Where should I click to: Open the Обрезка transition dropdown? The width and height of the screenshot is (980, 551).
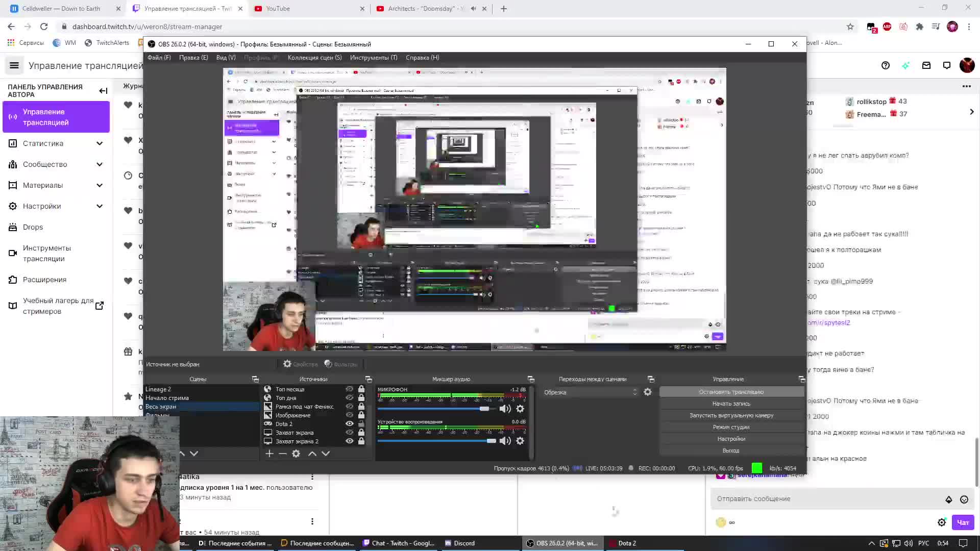click(x=591, y=392)
